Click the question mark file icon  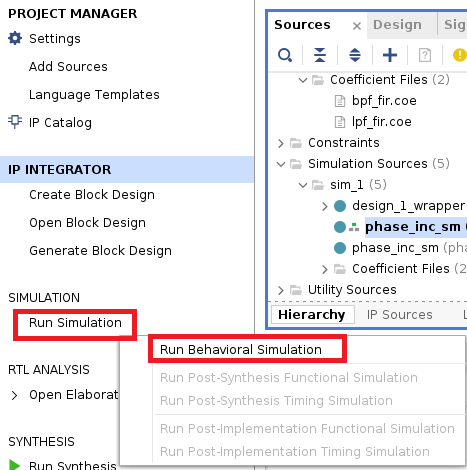425,55
